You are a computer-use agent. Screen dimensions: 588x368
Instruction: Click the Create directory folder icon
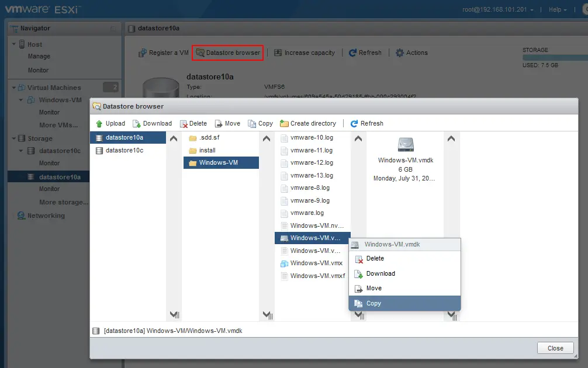[284, 124]
